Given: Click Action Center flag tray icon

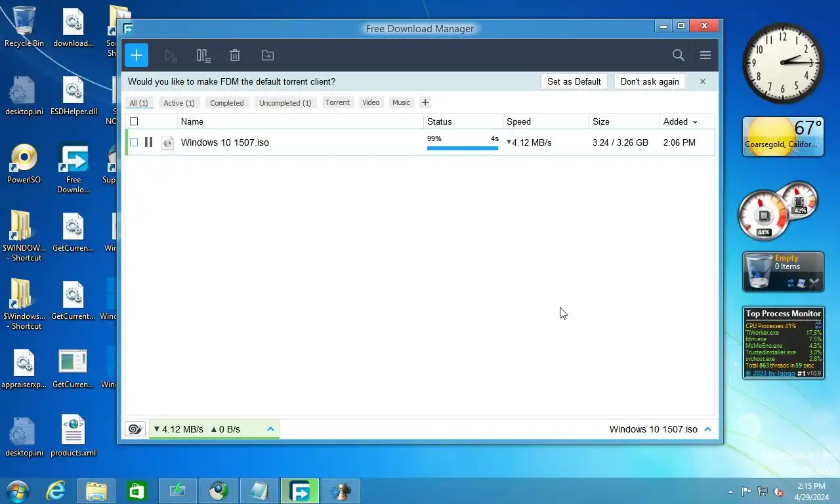Looking at the screenshot, I should coord(747,492).
